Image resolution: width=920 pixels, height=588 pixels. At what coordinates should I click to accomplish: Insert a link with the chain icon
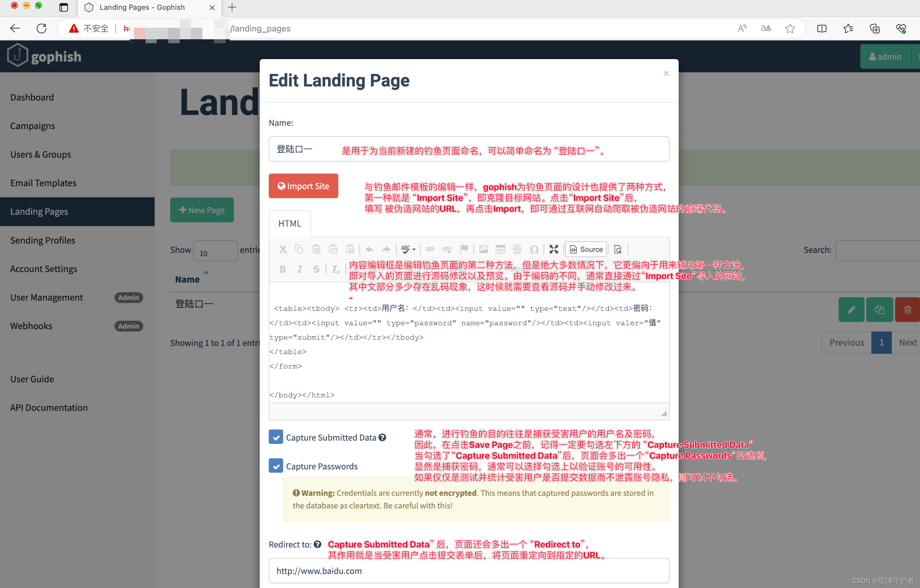pyautogui.click(x=430, y=249)
